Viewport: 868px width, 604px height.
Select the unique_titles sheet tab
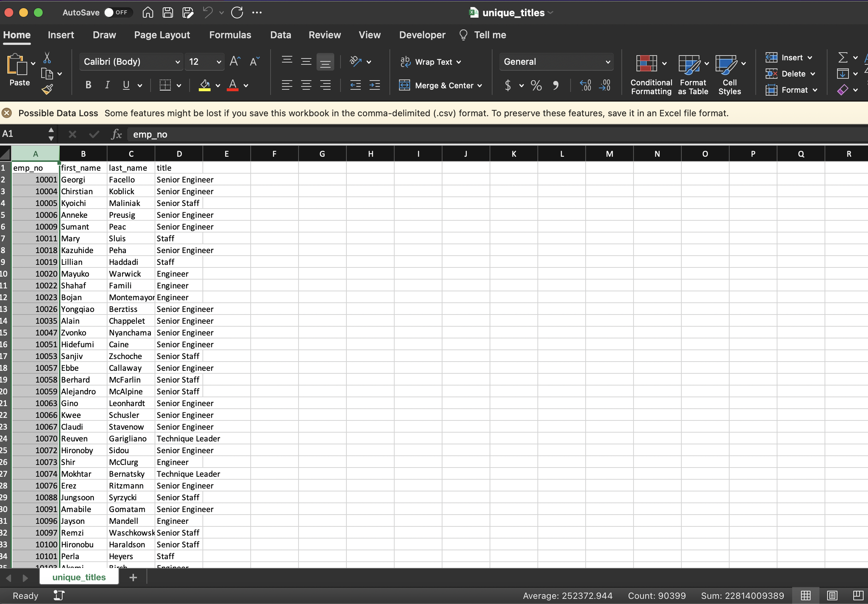pyautogui.click(x=79, y=577)
